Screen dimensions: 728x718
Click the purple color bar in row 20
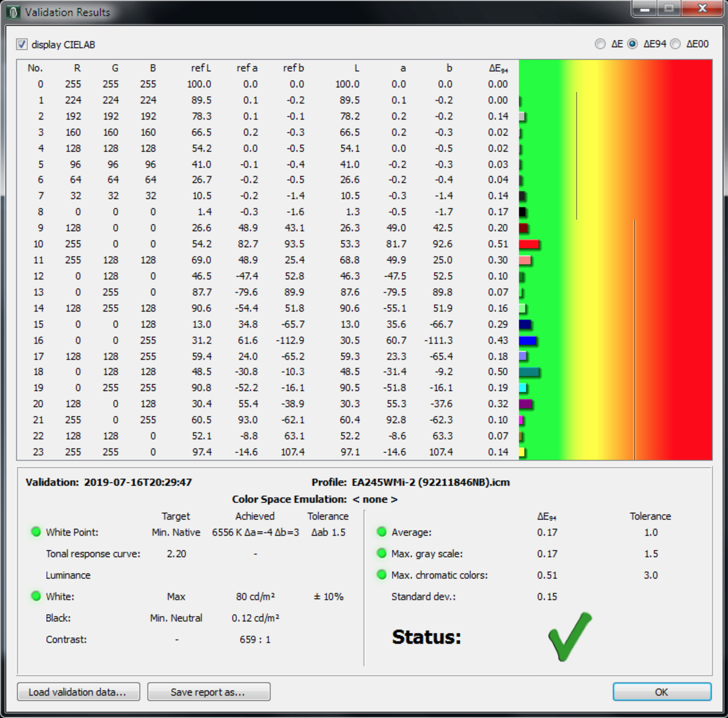pyautogui.click(x=526, y=404)
